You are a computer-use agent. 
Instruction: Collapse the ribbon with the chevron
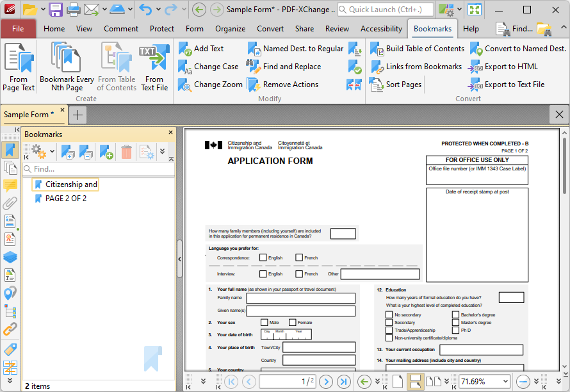coord(563,28)
